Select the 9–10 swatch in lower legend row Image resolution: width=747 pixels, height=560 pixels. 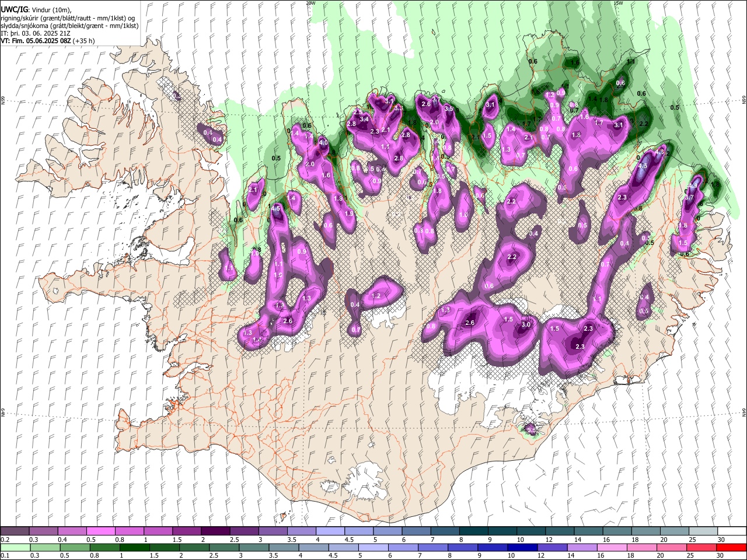coord(492,547)
